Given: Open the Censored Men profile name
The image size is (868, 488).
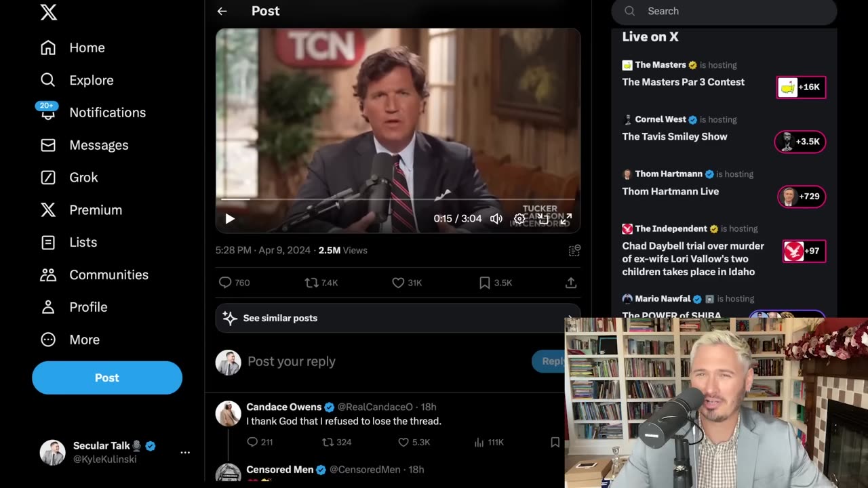Looking at the screenshot, I should coord(279,470).
